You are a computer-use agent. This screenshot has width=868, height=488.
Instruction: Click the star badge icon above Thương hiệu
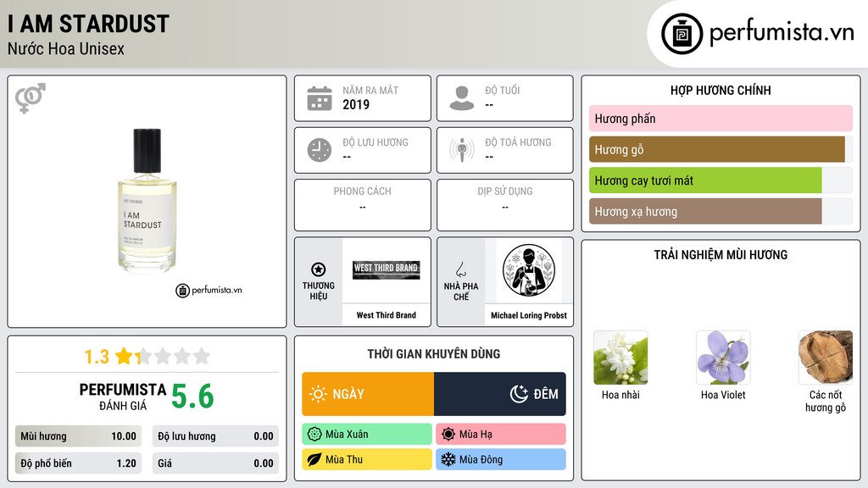319,269
